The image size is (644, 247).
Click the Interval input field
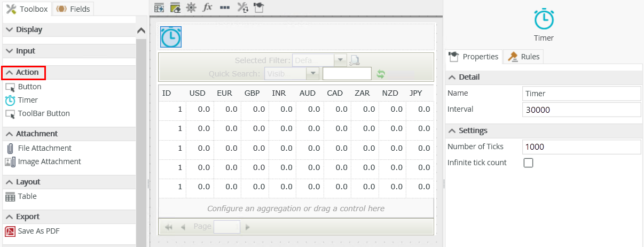[581, 110]
